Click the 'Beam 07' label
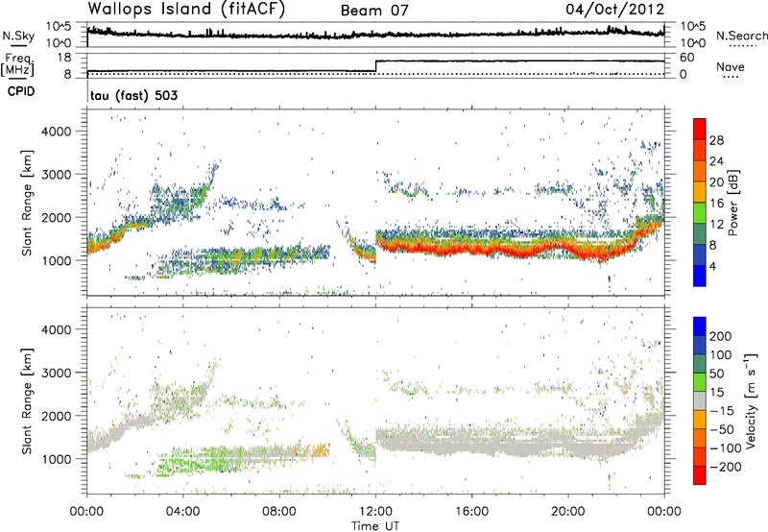Viewport: 768px width, 532px height. pos(374,11)
